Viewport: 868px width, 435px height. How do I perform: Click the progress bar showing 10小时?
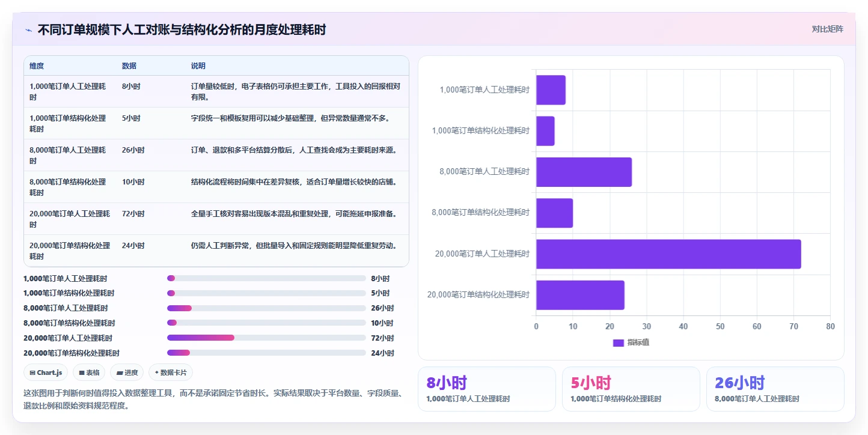(266, 323)
